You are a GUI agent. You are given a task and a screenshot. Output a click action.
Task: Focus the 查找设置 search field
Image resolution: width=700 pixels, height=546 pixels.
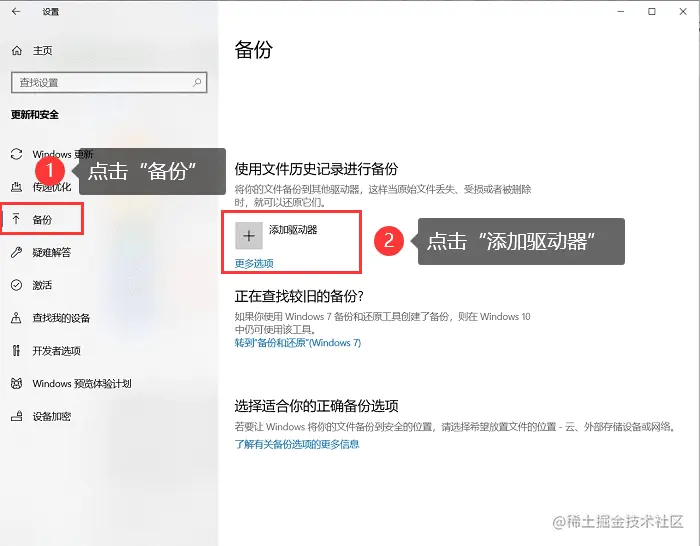coord(109,83)
